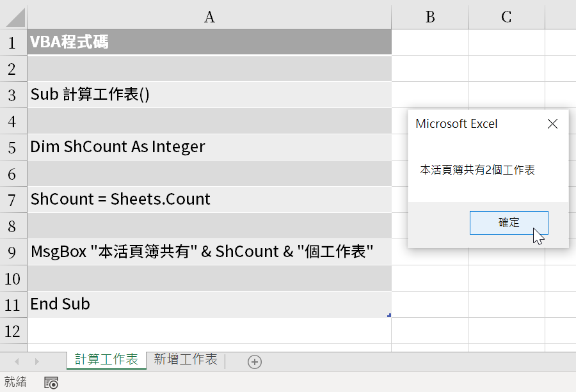Viewport: 576px width, 392px height.
Task: Select row 9 header
Action: (x=13, y=253)
